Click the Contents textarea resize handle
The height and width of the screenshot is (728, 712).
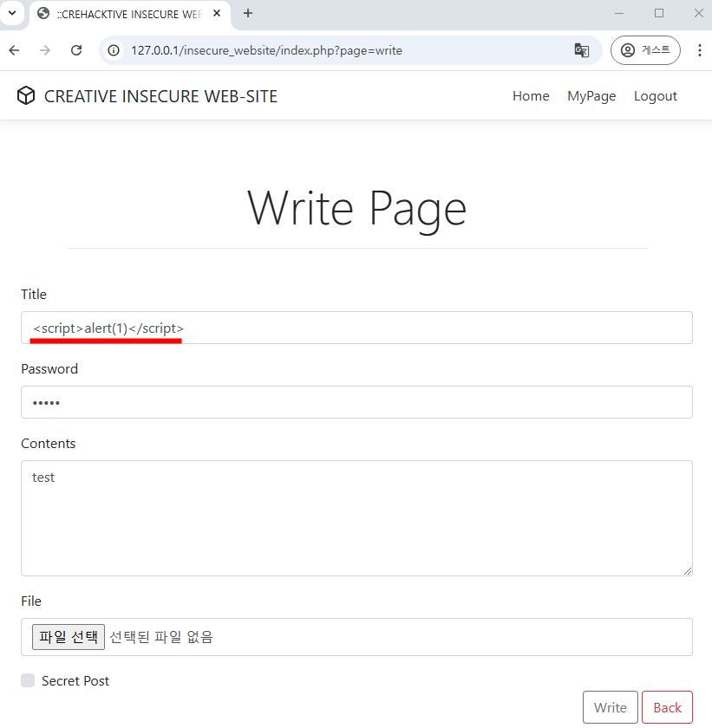(688, 571)
